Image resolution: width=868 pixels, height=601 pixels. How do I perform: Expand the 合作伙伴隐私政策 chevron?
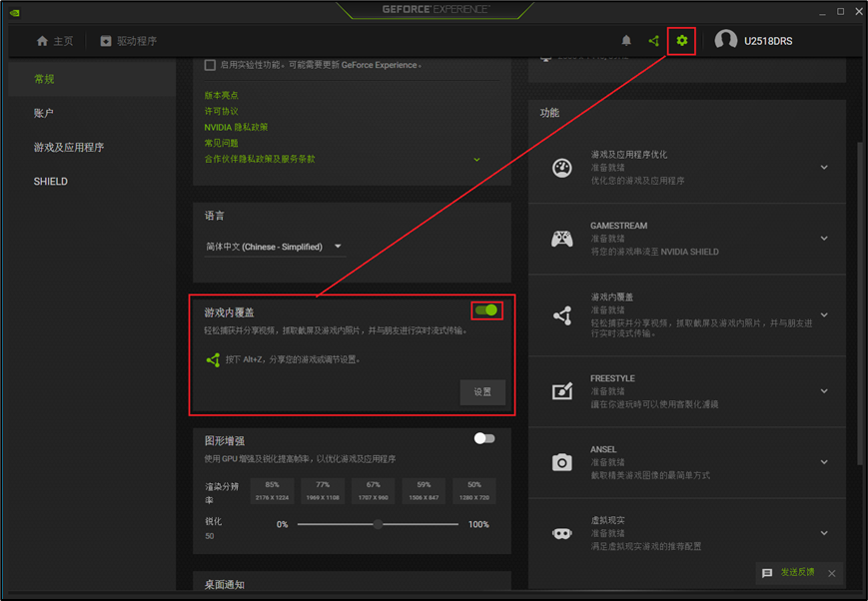click(x=476, y=160)
